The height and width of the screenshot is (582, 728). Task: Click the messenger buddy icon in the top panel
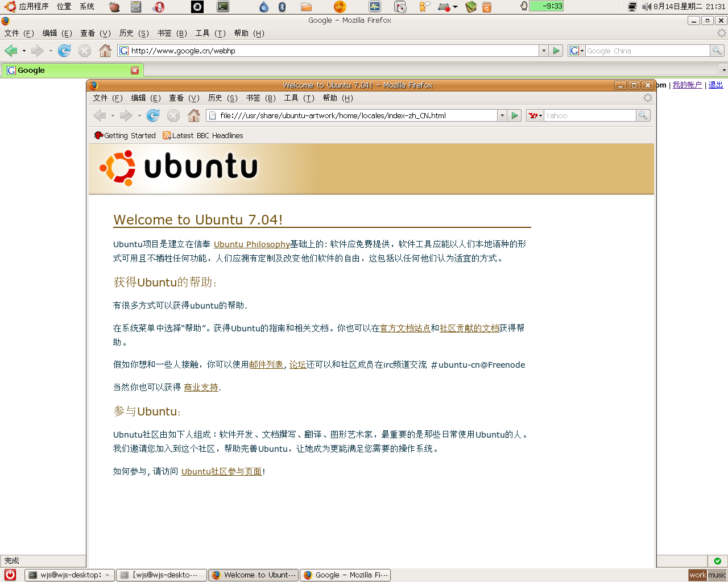point(424,7)
